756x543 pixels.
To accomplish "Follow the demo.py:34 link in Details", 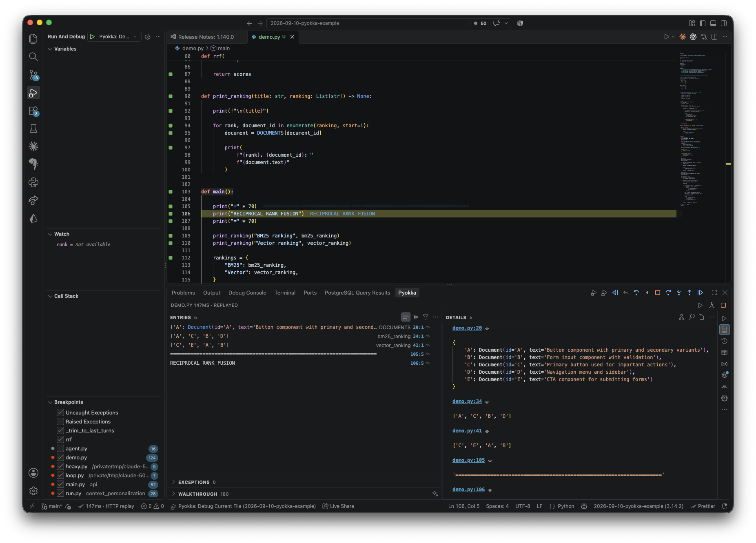I will click(467, 401).
